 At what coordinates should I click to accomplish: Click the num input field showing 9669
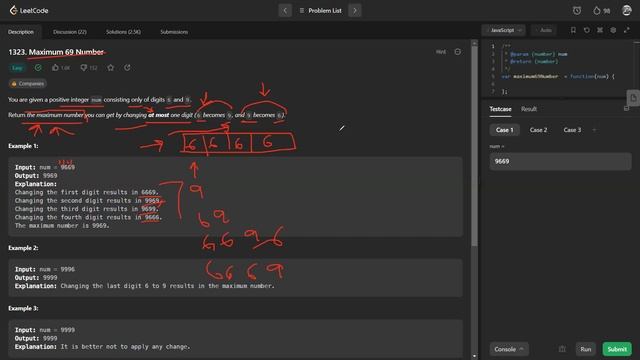[x=560, y=161]
